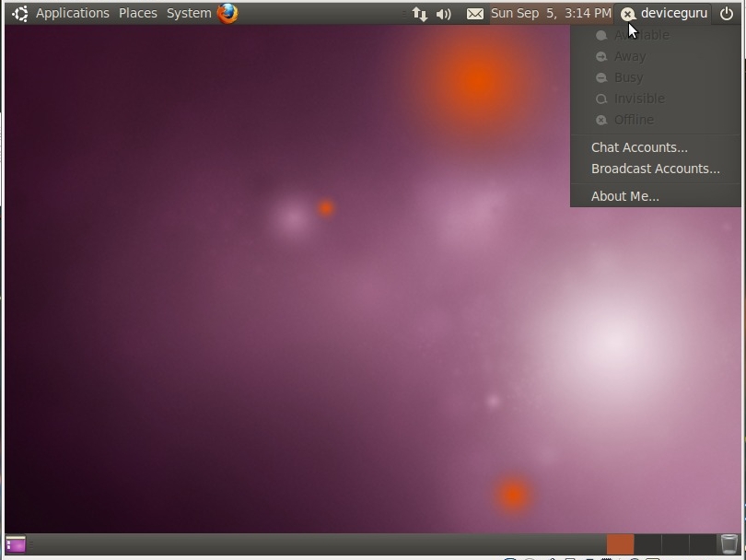Open the Applications menu
This screenshot has height=560, width=746.
(x=73, y=13)
